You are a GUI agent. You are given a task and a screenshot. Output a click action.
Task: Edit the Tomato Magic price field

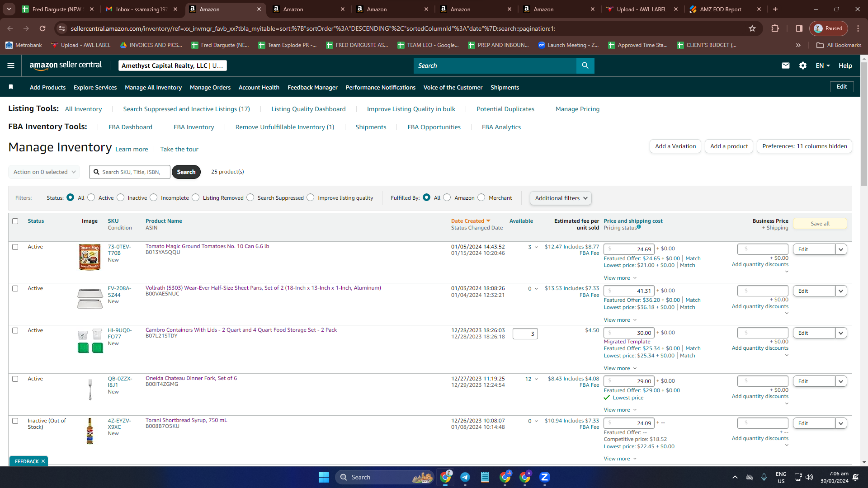coord(629,249)
